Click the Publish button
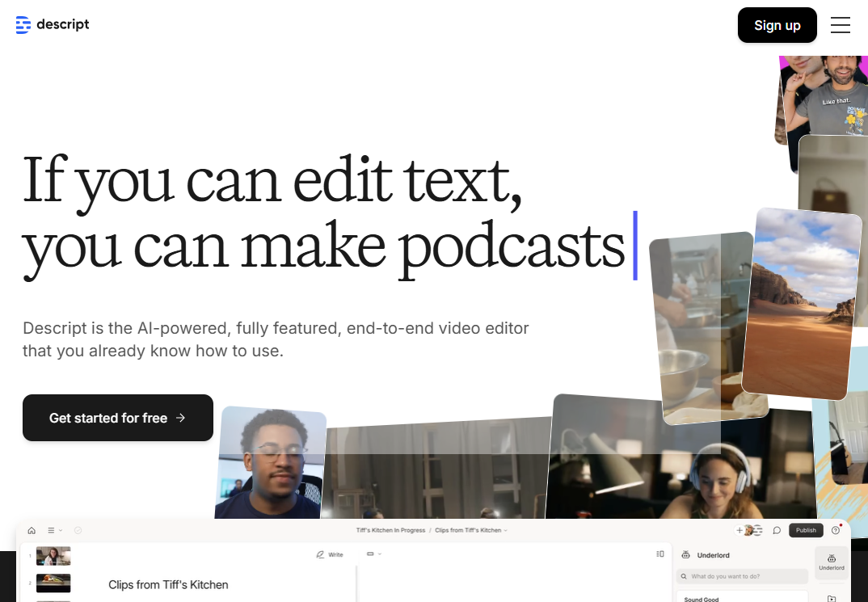This screenshot has height=602, width=868. pos(806,531)
